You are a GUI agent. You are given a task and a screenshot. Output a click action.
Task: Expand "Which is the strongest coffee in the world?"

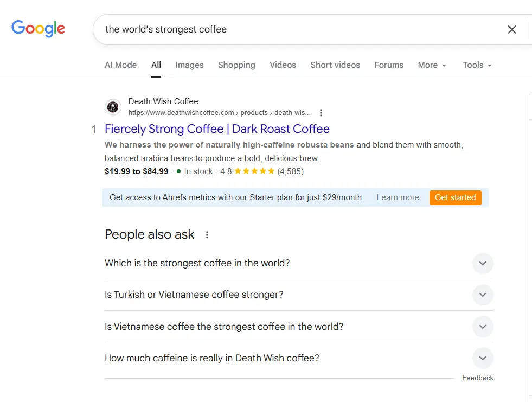[483, 263]
